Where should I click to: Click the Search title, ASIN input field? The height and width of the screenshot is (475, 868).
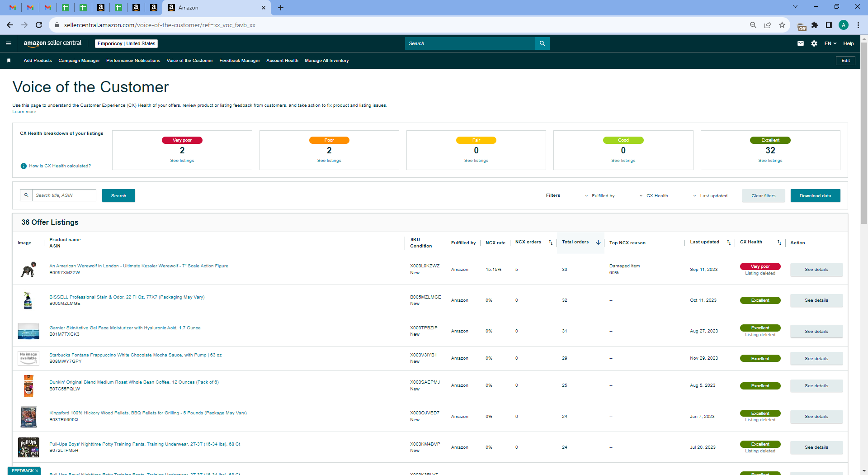[x=64, y=195]
